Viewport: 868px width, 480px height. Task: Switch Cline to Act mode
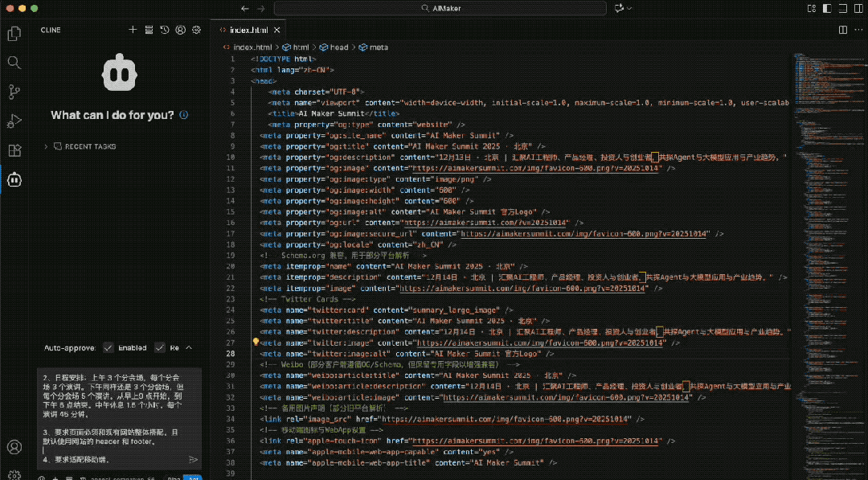pos(193,478)
